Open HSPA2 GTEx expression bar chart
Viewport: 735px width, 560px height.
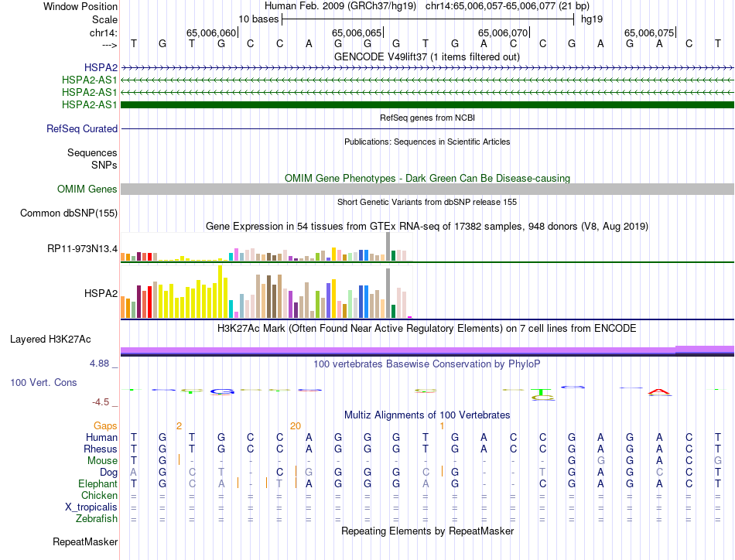267,292
